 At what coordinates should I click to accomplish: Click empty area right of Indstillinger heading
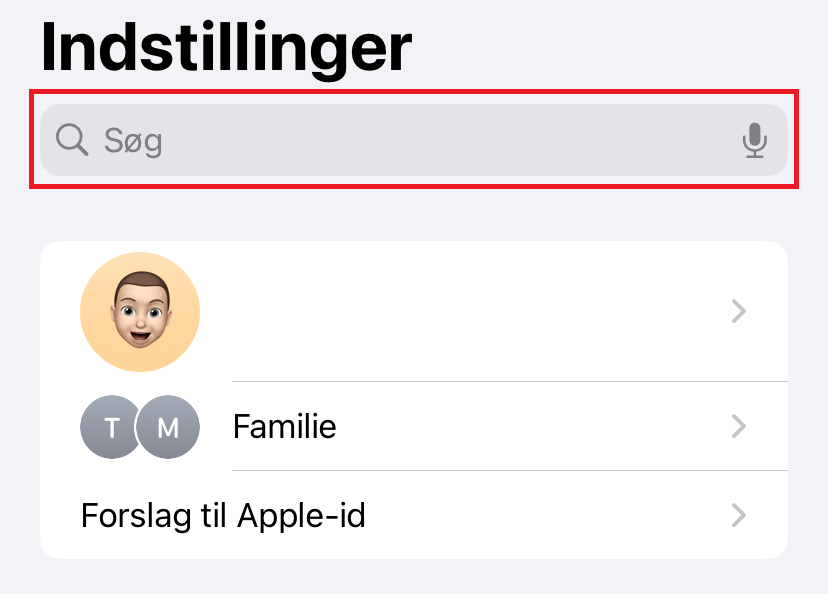tap(620, 45)
